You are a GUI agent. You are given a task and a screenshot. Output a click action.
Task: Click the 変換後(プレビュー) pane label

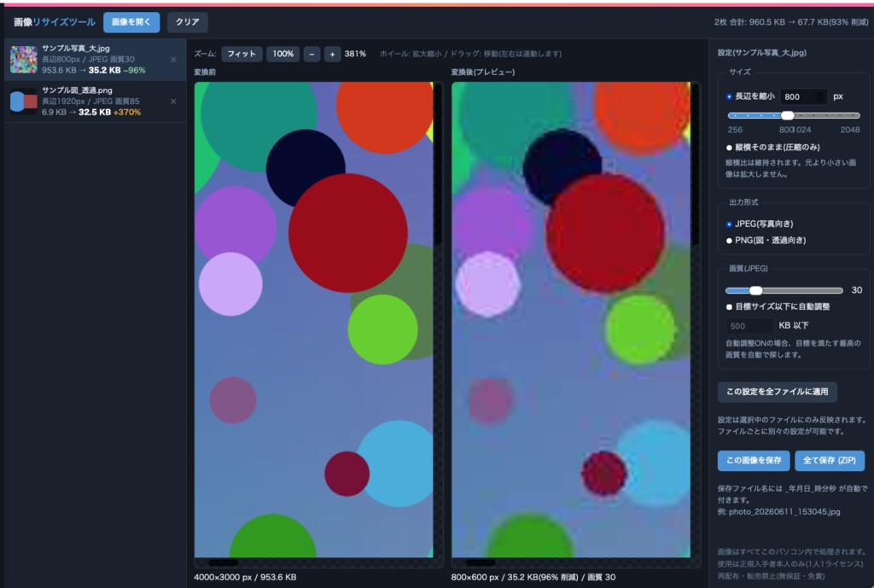tap(483, 72)
